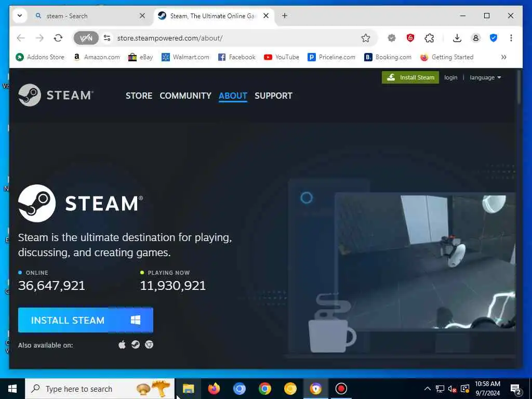Open the Extensions puzzle icon
The width and height of the screenshot is (532, 399).
[429, 38]
